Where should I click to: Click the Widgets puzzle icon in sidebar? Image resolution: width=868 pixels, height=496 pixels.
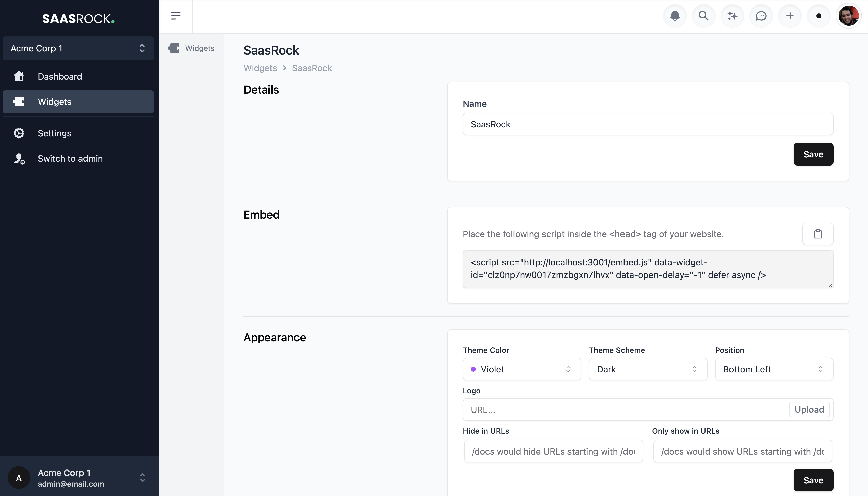coord(19,101)
